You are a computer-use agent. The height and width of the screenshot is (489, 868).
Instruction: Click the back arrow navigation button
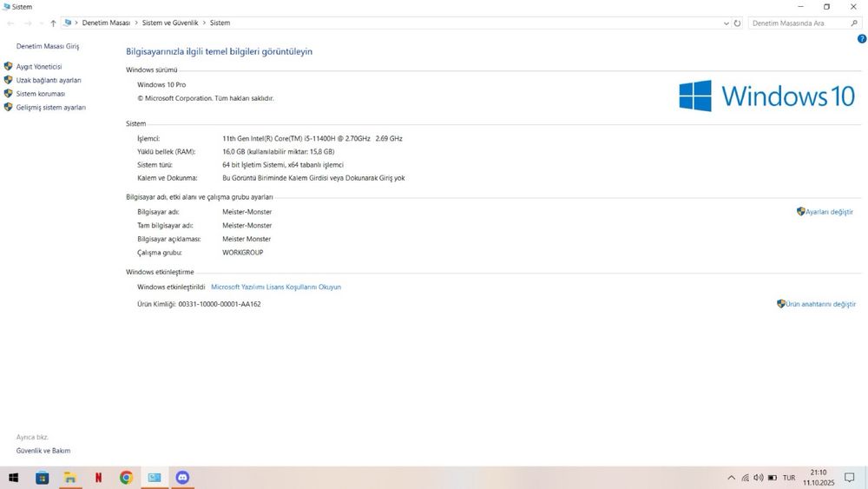pyautogui.click(x=10, y=23)
